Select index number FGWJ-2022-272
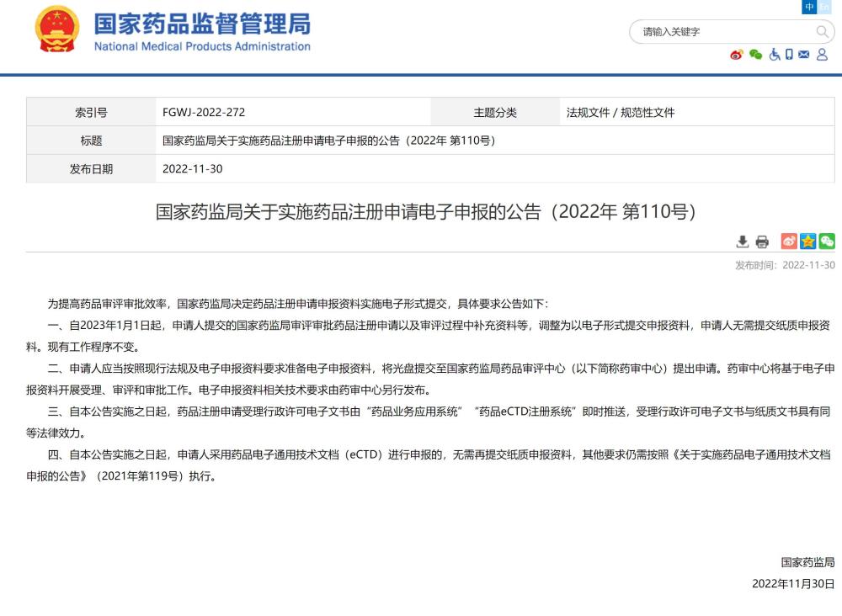842x616 pixels. 204,112
